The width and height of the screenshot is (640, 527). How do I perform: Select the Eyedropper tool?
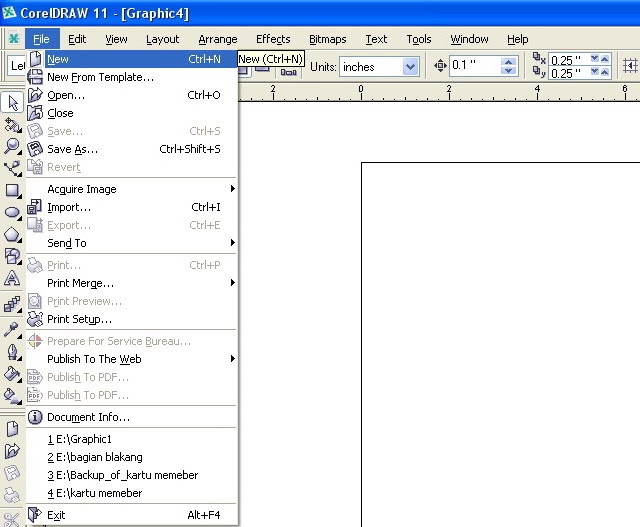[x=13, y=330]
